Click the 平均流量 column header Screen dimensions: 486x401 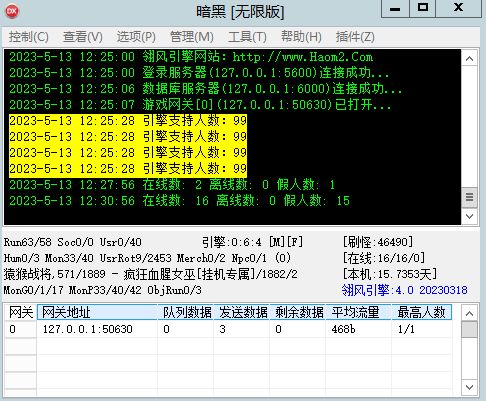pyautogui.click(x=359, y=313)
